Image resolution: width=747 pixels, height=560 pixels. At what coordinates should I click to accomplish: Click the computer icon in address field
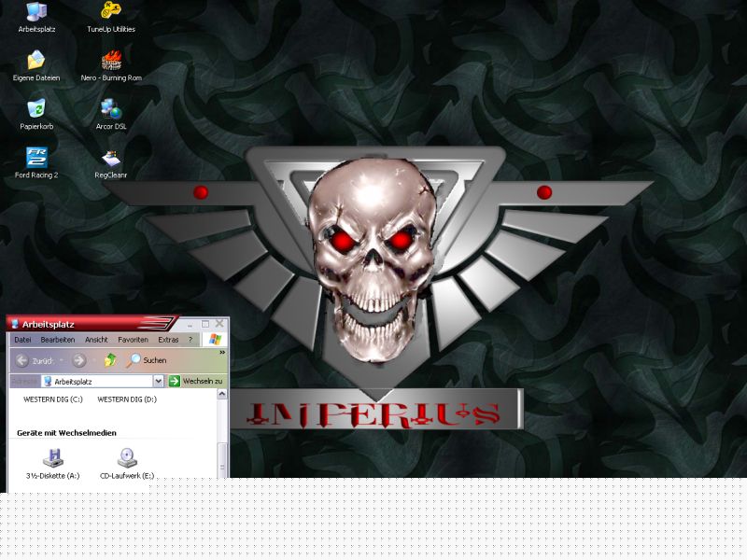48,382
